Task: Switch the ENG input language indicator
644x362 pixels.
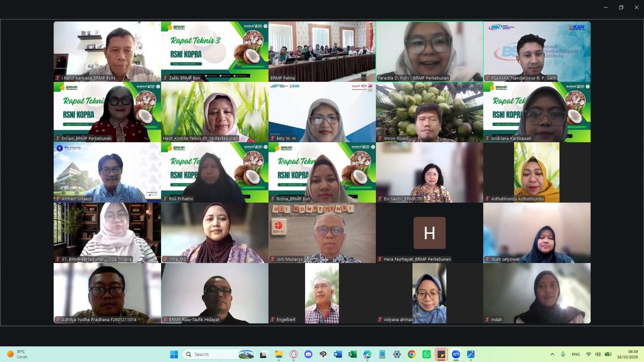Action: 576,354
